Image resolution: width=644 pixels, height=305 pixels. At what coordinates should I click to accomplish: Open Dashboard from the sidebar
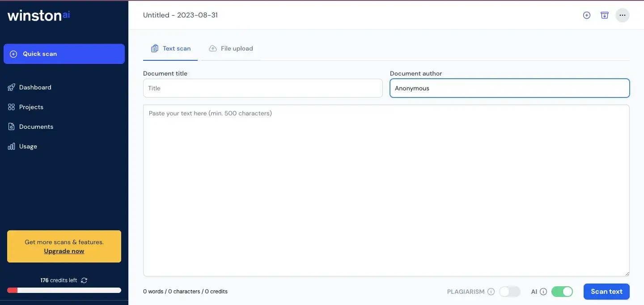click(x=35, y=87)
